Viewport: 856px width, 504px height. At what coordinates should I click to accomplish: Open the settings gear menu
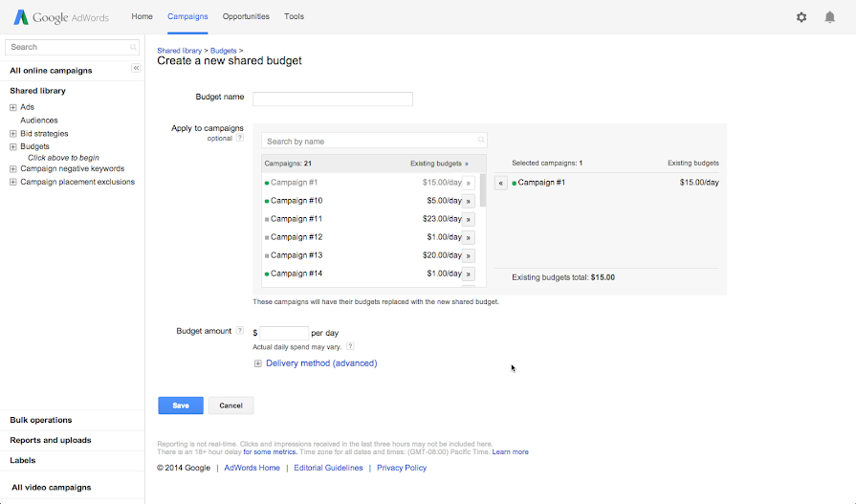pos(801,17)
